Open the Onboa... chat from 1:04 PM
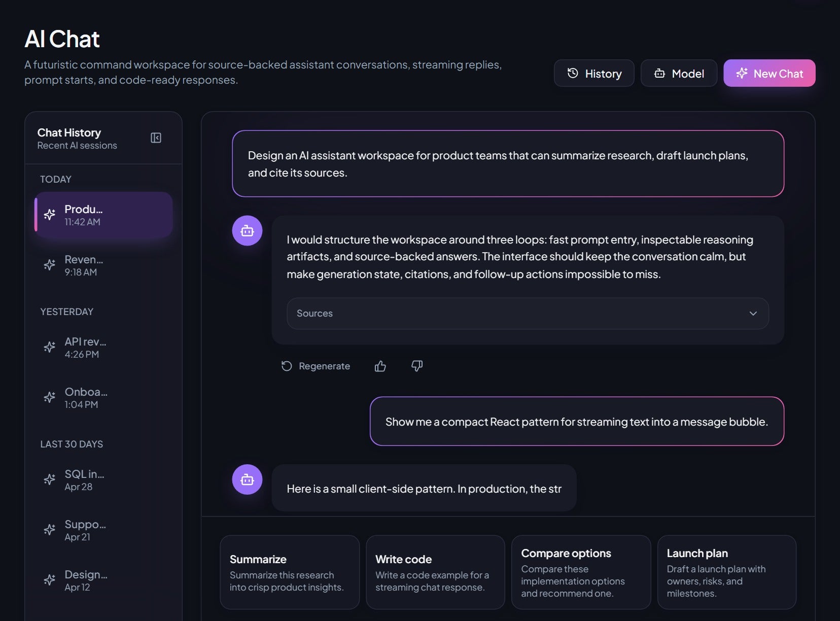The width and height of the screenshot is (840, 621). point(103,398)
